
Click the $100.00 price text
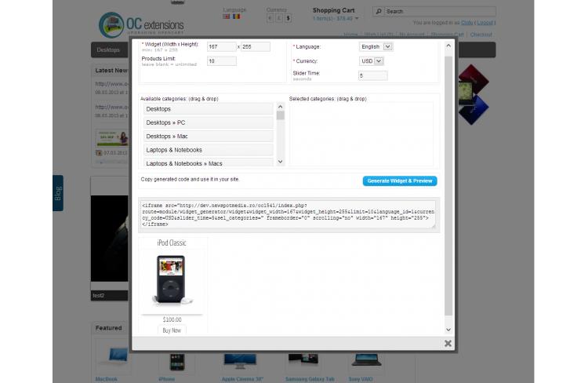172,319
